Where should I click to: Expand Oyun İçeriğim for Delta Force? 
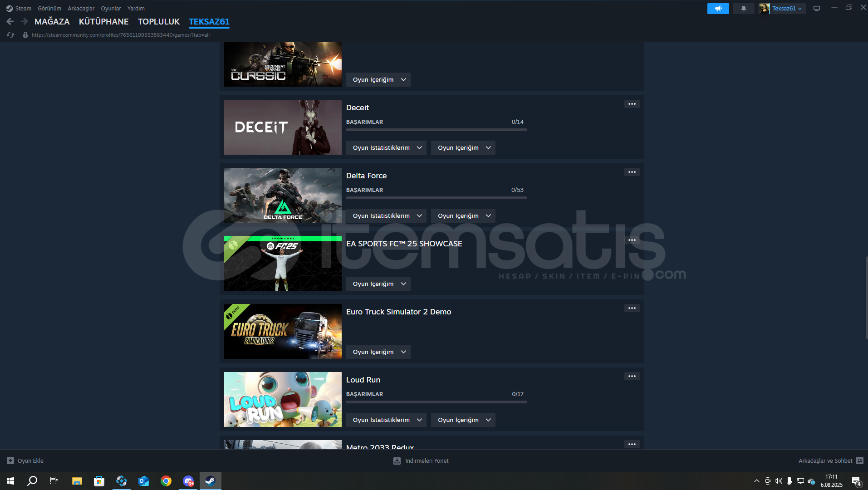click(463, 216)
